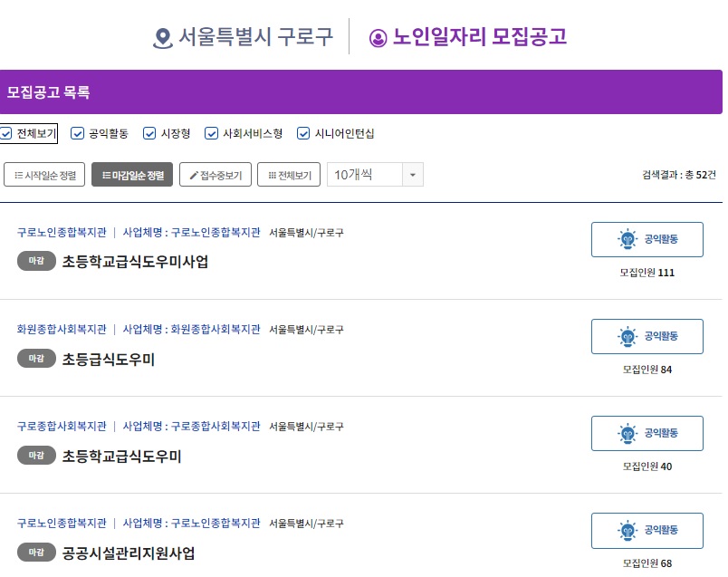Click 공익활동 label with 모집인원 84

(x=661, y=336)
